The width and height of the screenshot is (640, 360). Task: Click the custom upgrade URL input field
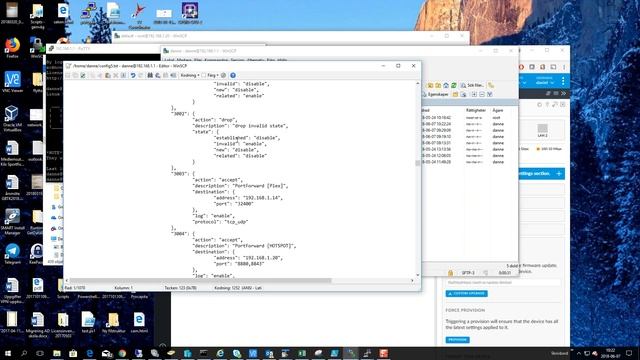click(503, 282)
